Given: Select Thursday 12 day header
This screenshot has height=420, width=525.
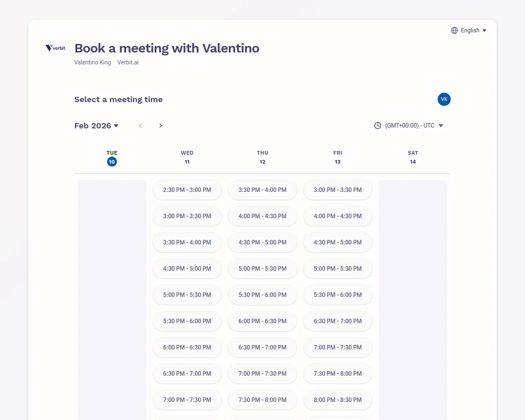Looking at the screenshot, I should (262, 158).
